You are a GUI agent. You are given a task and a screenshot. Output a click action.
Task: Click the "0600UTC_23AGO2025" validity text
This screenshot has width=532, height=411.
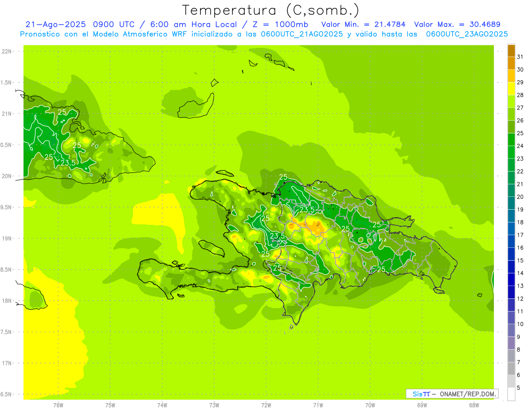[x=467, y=34]
